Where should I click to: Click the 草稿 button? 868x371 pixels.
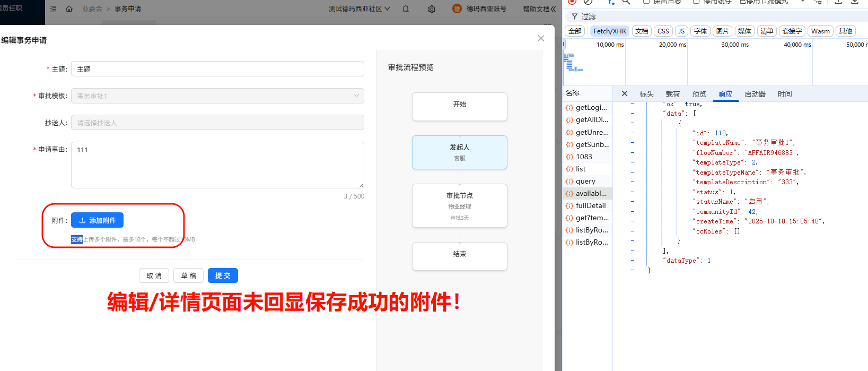click(188, 275)
